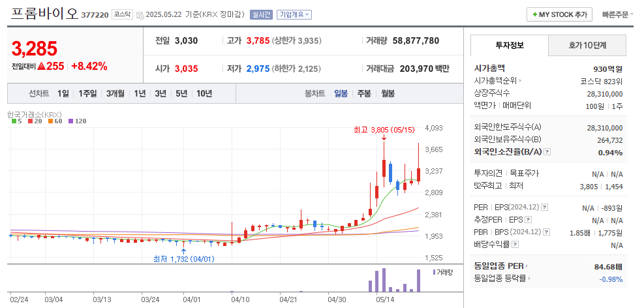This screenshot has width=644, height=308.
Task: Click the green 5-day moving average swatch
Action: pyautogui.click(x=14, y=121)
